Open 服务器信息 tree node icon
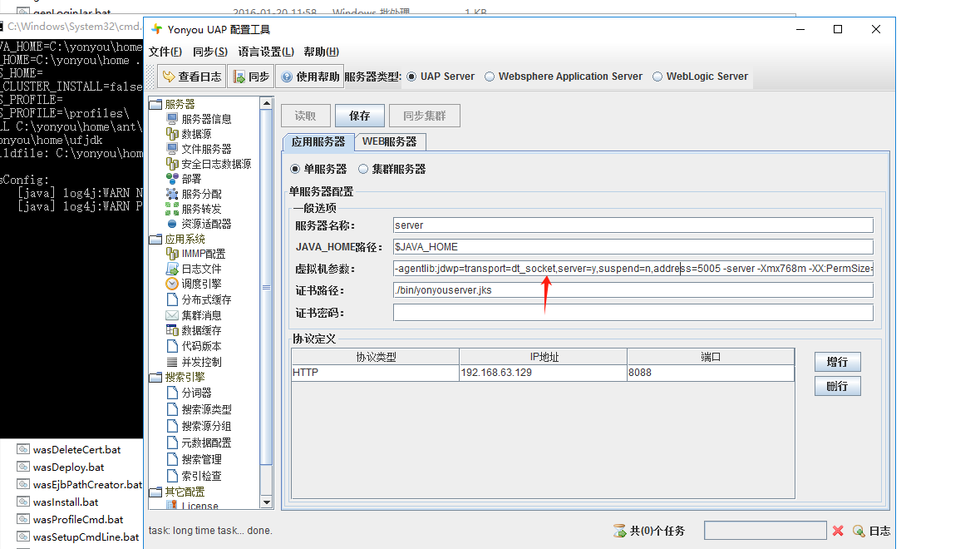 pos(172,119)
